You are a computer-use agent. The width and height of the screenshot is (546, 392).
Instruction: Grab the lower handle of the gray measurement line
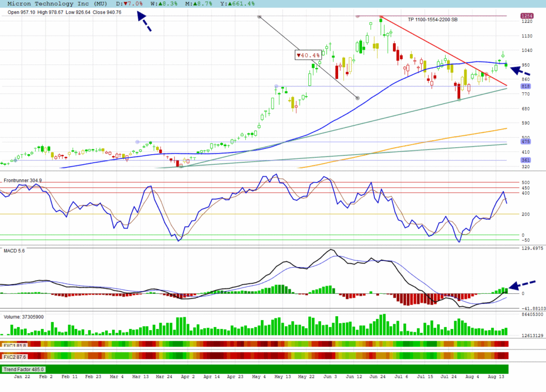click(x=357, y=98)
